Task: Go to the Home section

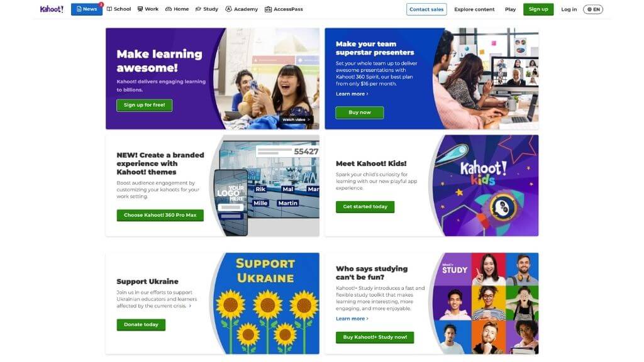Action: (x=177, y=9)
